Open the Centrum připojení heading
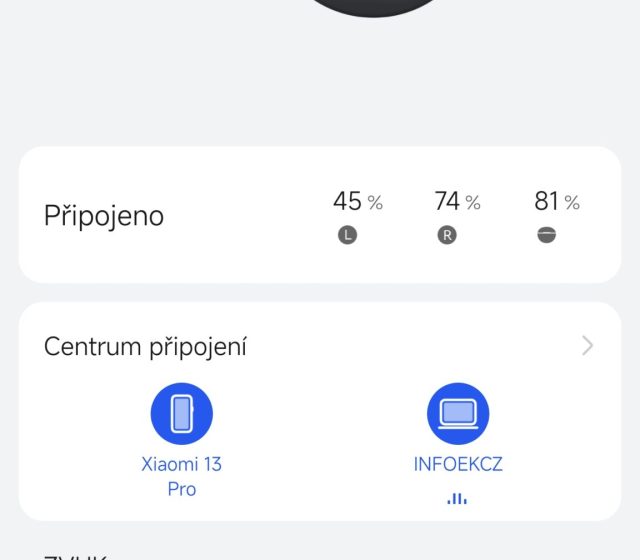This screenshot has height=560, width=640. (146, 347)
